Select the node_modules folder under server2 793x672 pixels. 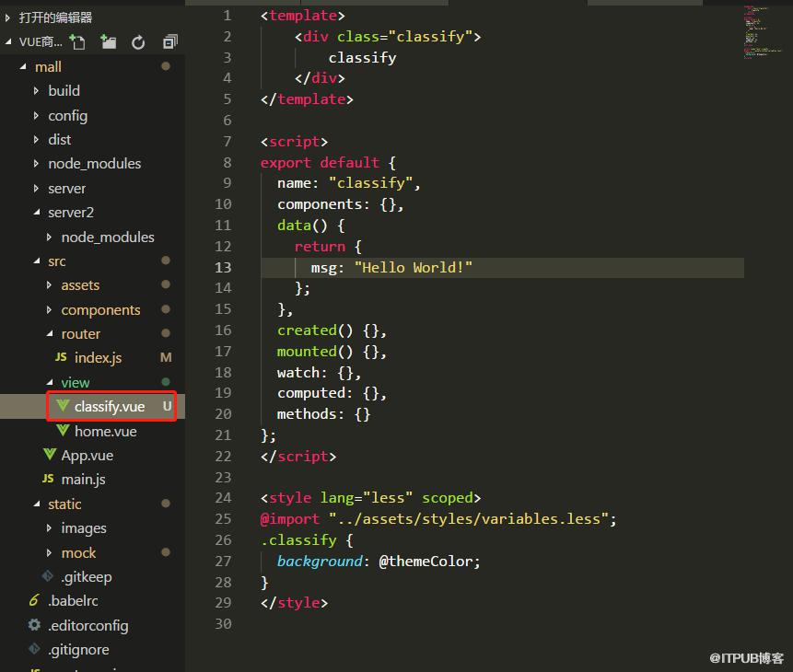92,237
